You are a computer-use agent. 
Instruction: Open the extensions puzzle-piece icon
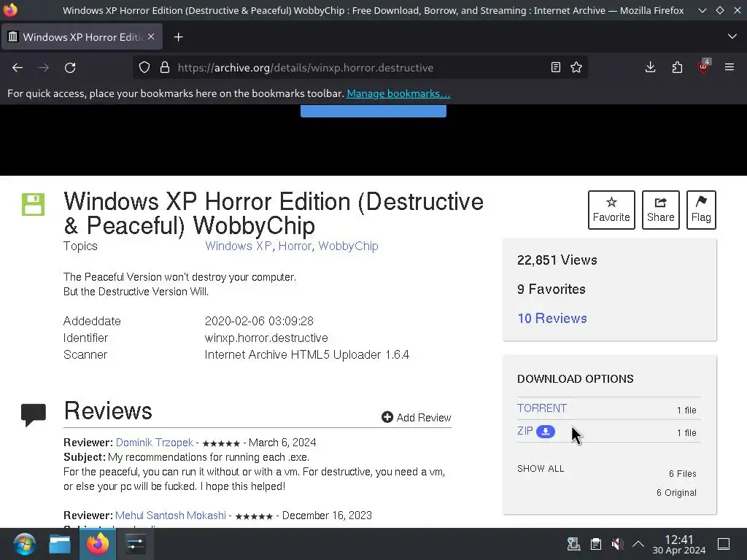677,68
